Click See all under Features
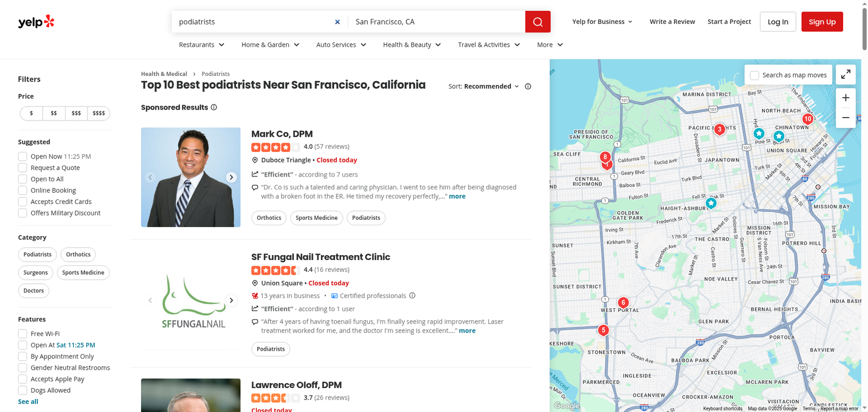 click(28, 402)
